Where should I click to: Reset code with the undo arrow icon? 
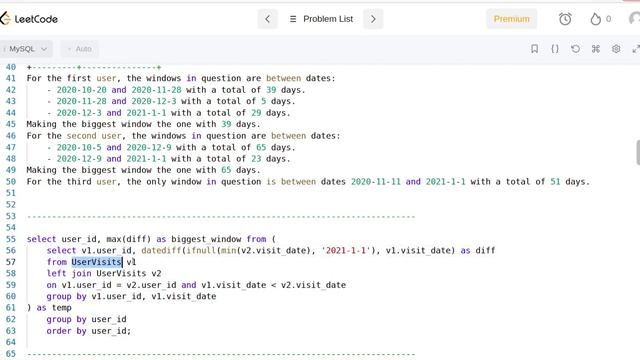click(x=575, y=49)
